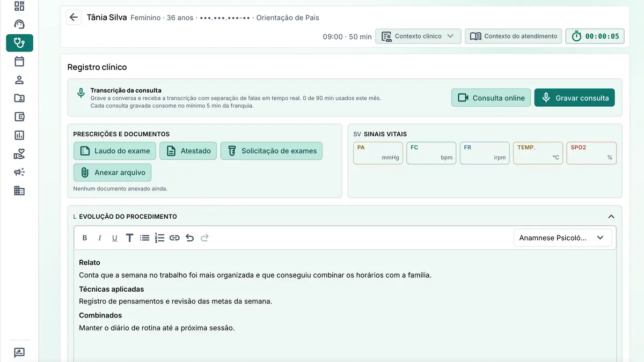
Task: Open Contexto do atendimento
Action: (x=513, y=36)
